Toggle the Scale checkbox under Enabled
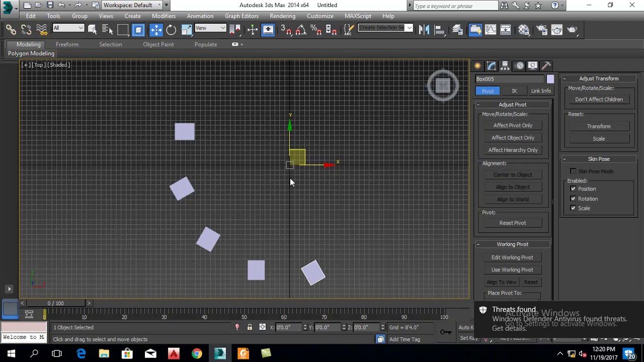 point(573,208)
